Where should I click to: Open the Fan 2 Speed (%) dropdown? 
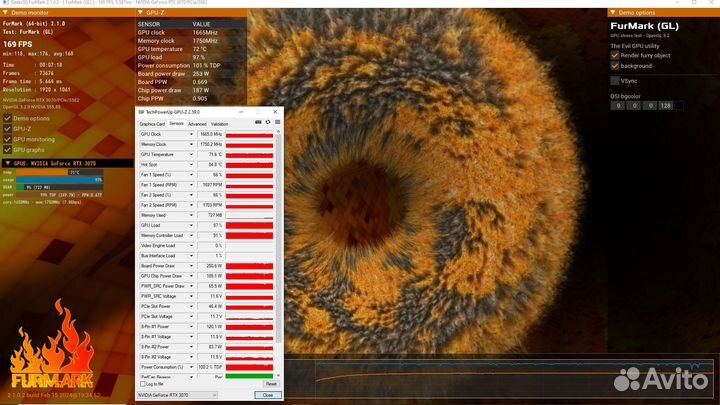[191, 195]
